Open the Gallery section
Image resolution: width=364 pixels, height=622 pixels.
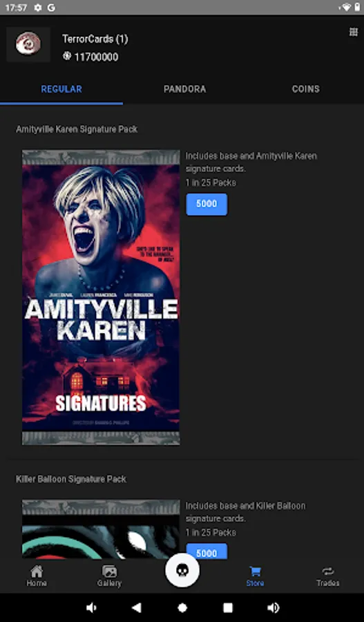[109, 576]
